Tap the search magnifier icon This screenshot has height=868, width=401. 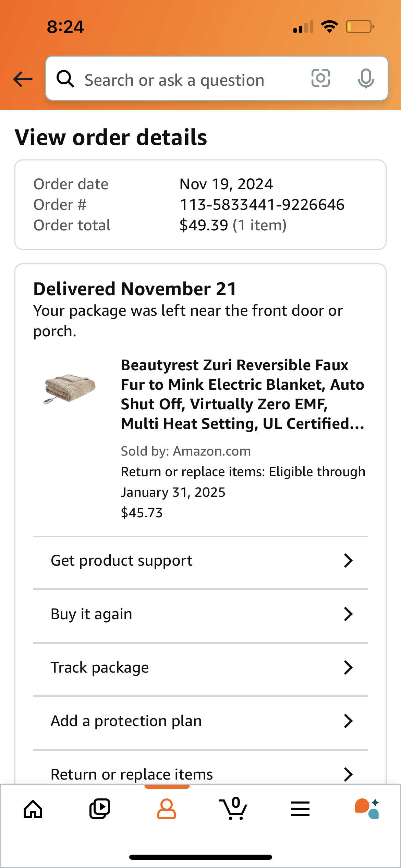(65, 79)
